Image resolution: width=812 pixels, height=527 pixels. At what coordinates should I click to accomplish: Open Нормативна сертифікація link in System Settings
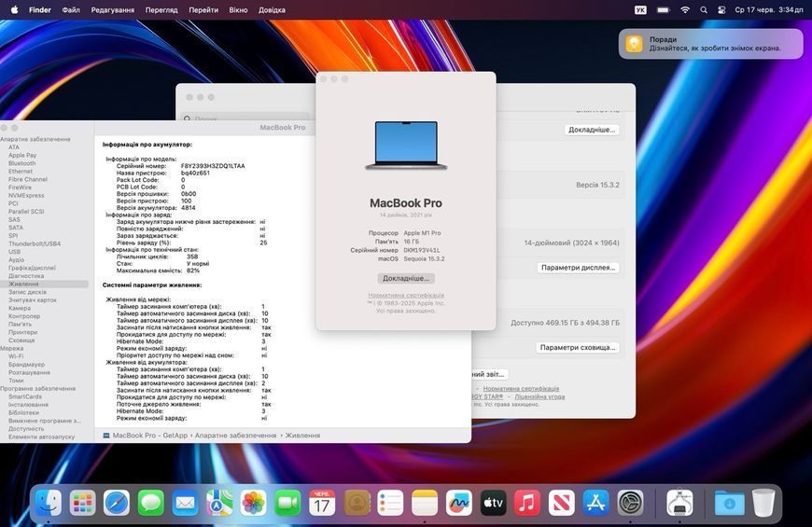pyautogui.click(x=521, y=388)
